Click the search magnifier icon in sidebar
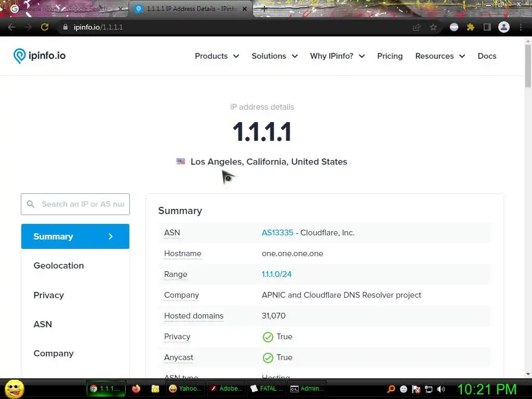532x399 pixels. 31,204
